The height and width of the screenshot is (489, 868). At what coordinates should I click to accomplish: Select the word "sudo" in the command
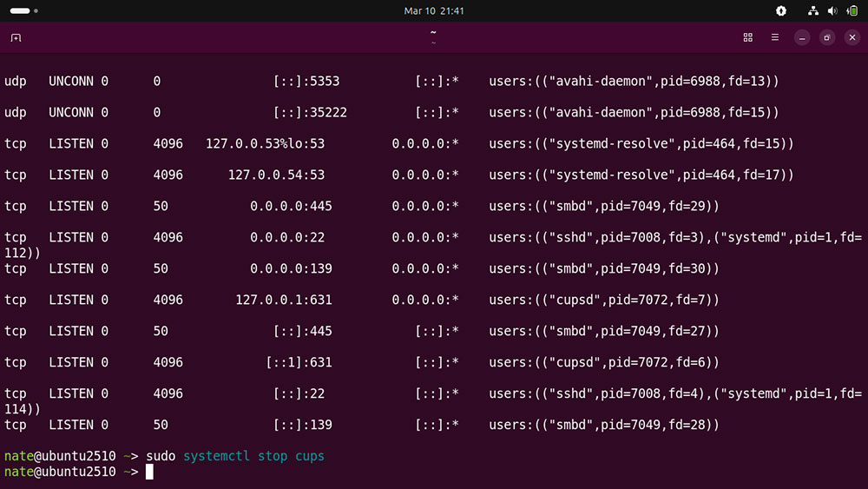click(161, 456)
